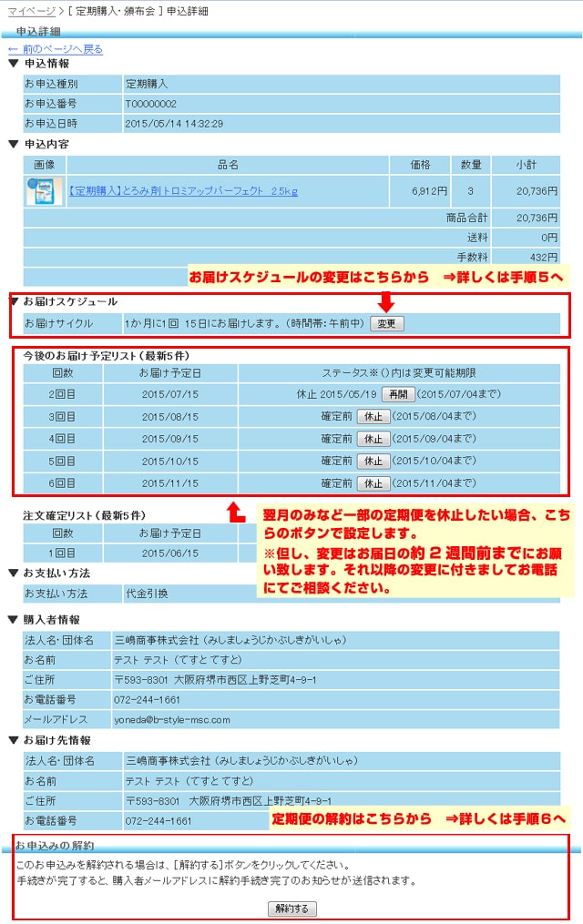Screen dimensions: 583x924
Task: Select delivery destination phone 072-244-1661
Action: (x=158, y=821)
